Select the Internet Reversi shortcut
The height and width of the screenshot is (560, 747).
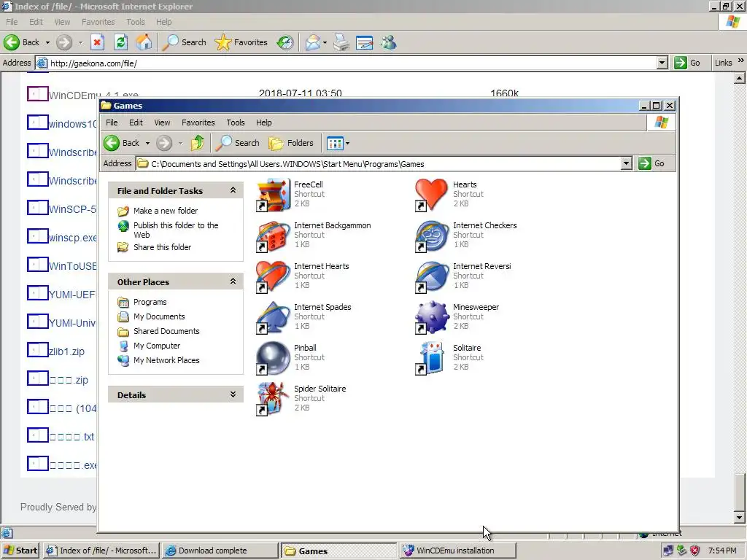[432, 276]
